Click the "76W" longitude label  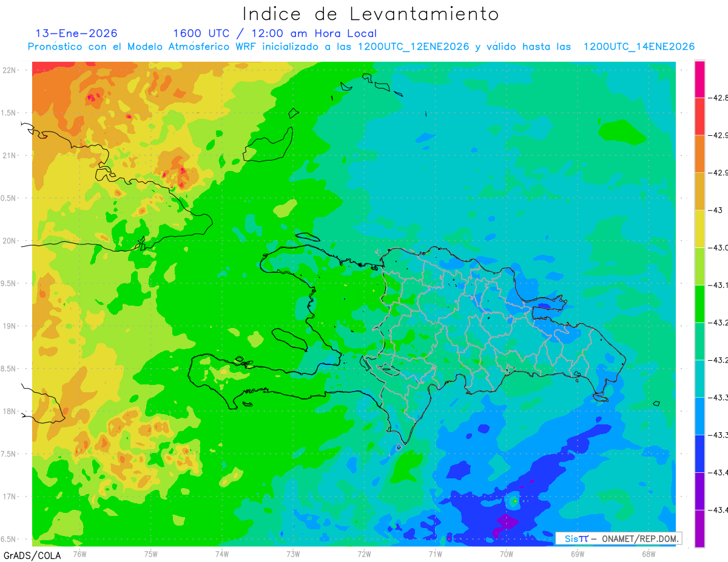click(79, 554)
